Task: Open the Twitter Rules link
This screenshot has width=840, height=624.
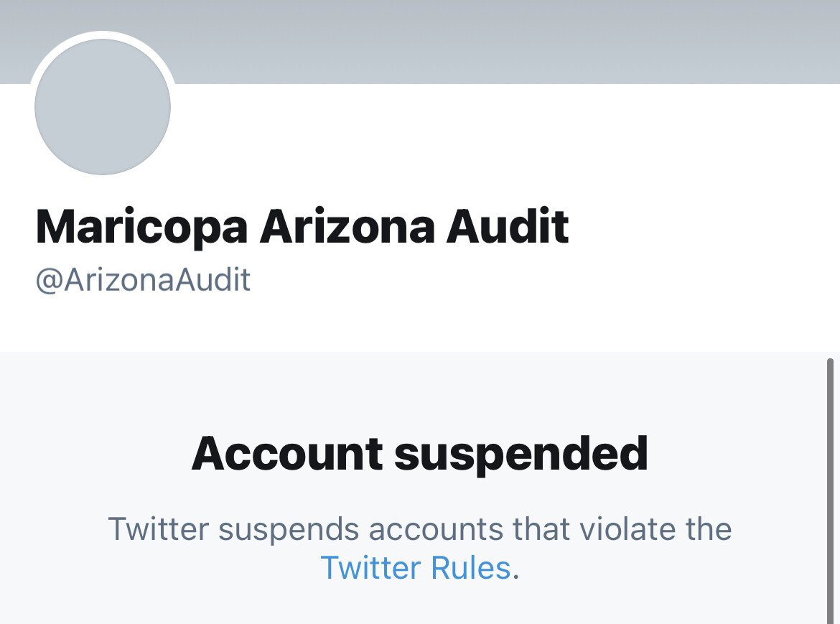Action: pyautogui.click(x=416, y=568)
